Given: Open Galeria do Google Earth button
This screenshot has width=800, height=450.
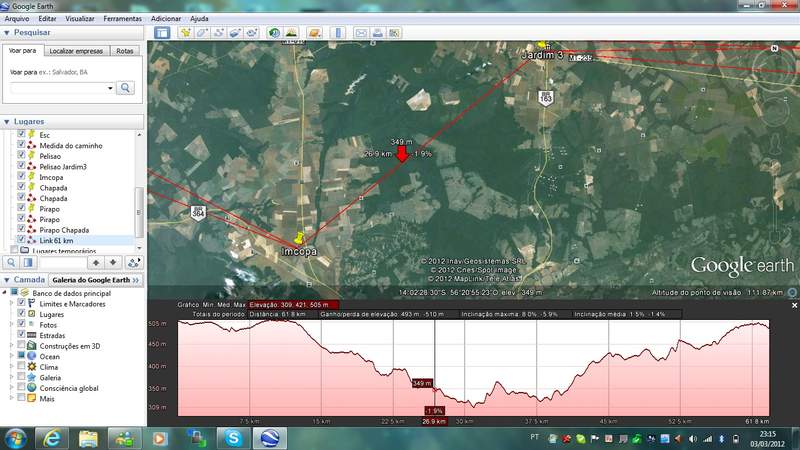Looking at the screenshot, I should coord(95,280).
